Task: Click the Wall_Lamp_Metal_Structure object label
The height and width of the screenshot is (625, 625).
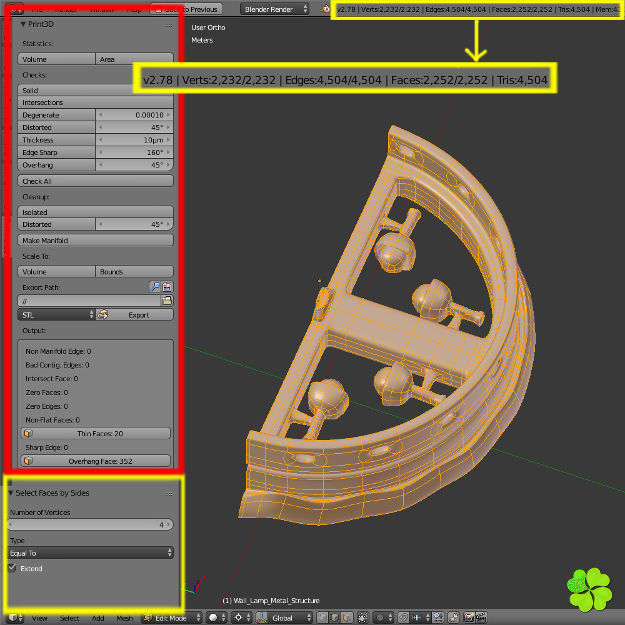Action: tap(271, 600)
